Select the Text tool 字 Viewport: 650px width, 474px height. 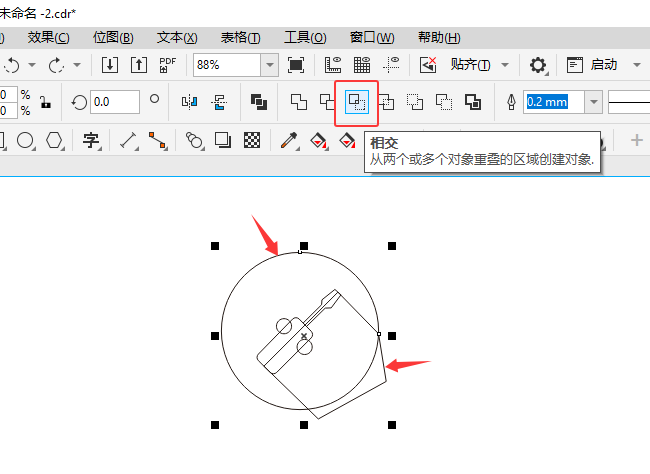(92, 141)
